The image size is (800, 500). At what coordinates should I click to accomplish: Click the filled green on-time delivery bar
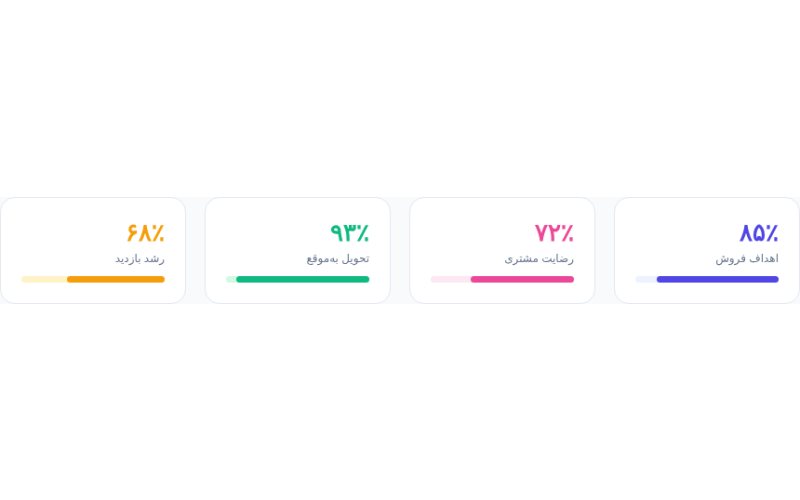click(x=303, y=279)
